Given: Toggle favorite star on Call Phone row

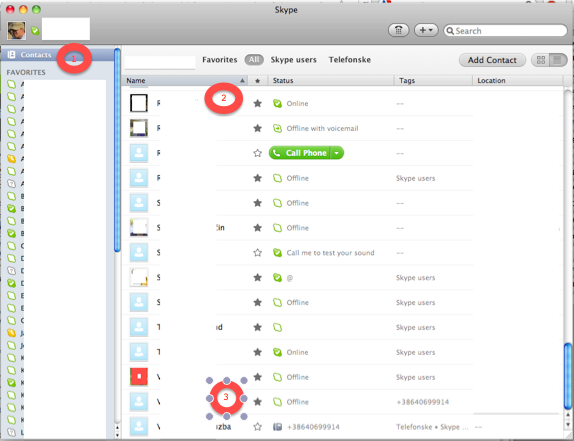Looking at the screenshot, I should [258, 153].
